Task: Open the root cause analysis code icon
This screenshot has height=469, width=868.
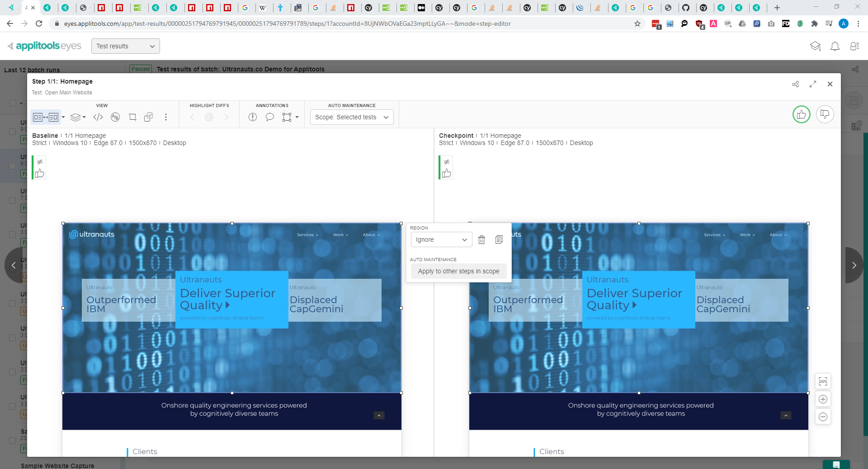Action: tap(98, 117)
